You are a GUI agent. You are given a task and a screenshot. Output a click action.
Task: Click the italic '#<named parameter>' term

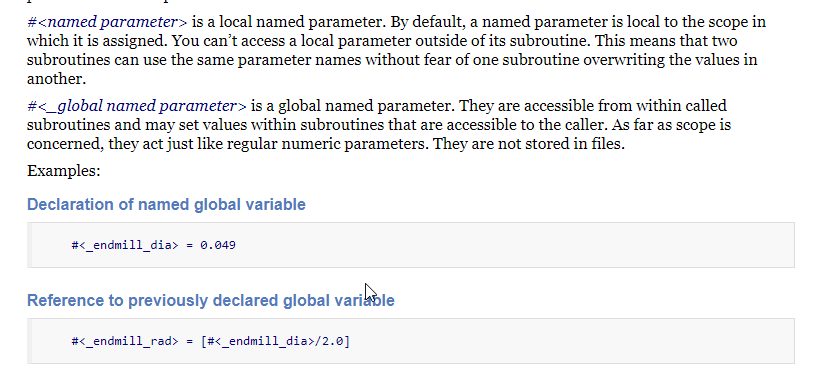(x=107, y=22)
